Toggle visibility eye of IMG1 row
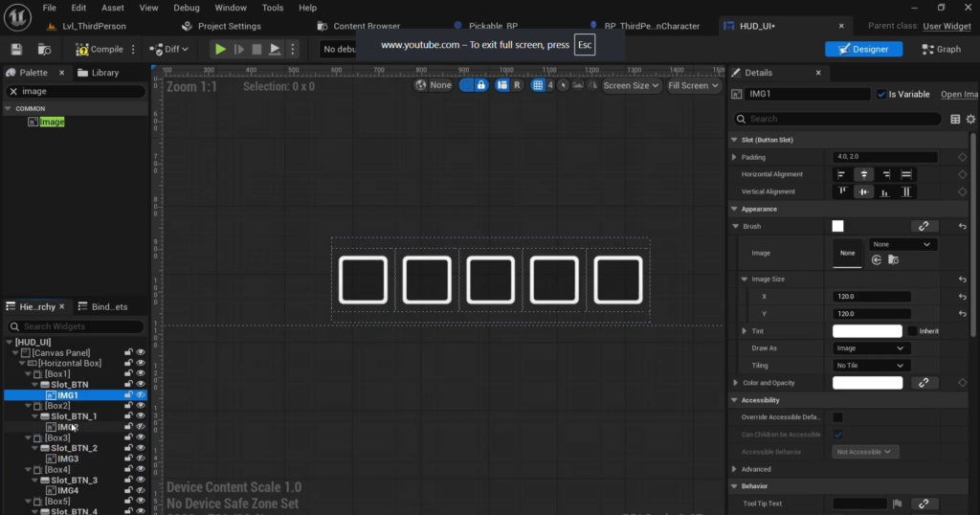 click(x=141, y=395)
